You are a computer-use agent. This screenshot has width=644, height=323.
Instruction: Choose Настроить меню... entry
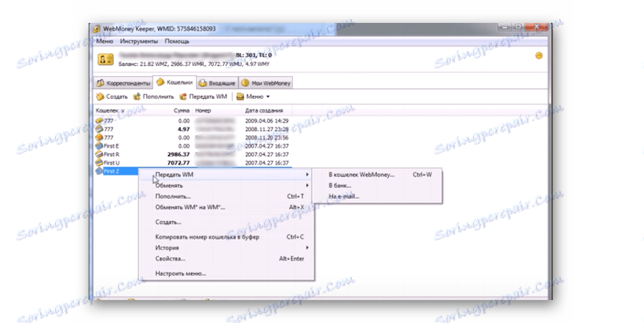[226, 274]
